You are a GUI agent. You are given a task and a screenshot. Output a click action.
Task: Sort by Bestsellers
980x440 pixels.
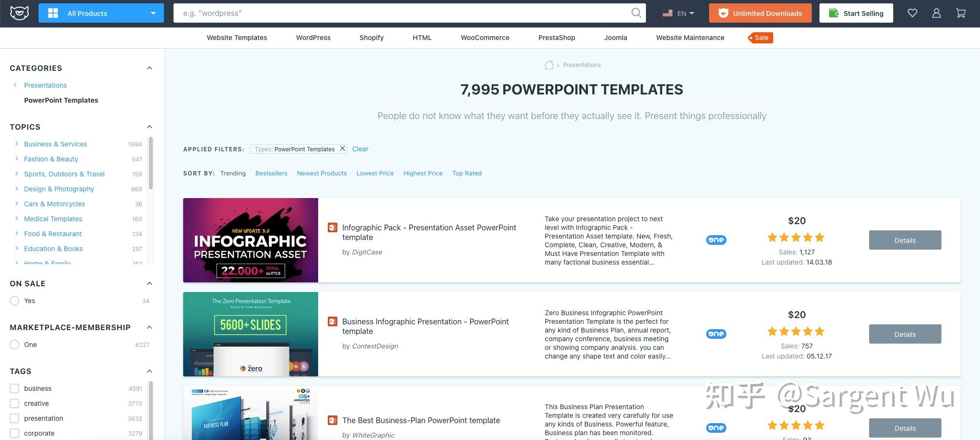click(x=271, y=173)
